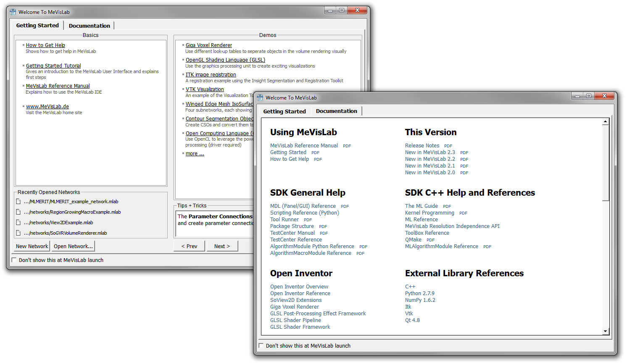The width and height of the screenshot is (627, 364).
Task: Switch to Getting Started tab in front window
Action: pyautogui.click(x=285, y=111)
